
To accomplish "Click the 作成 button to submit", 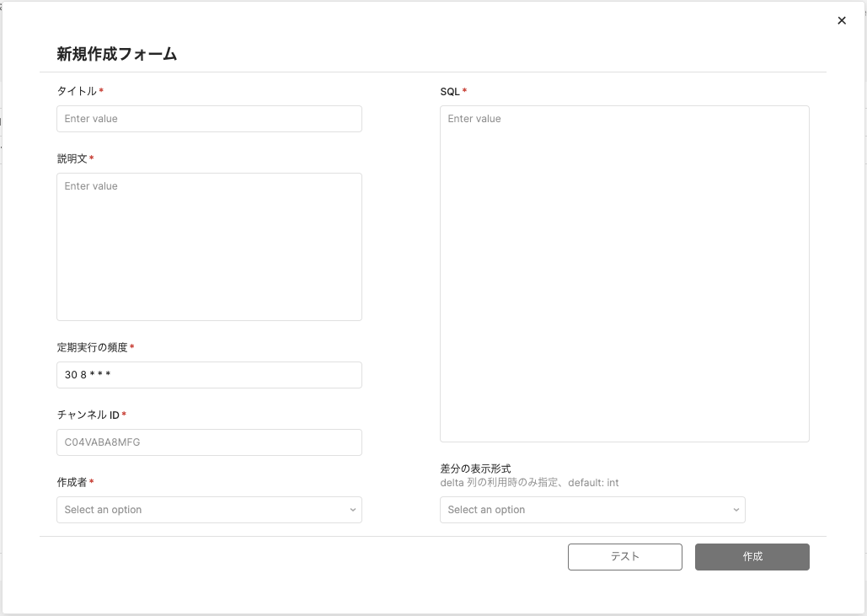I will click(752, 557).
